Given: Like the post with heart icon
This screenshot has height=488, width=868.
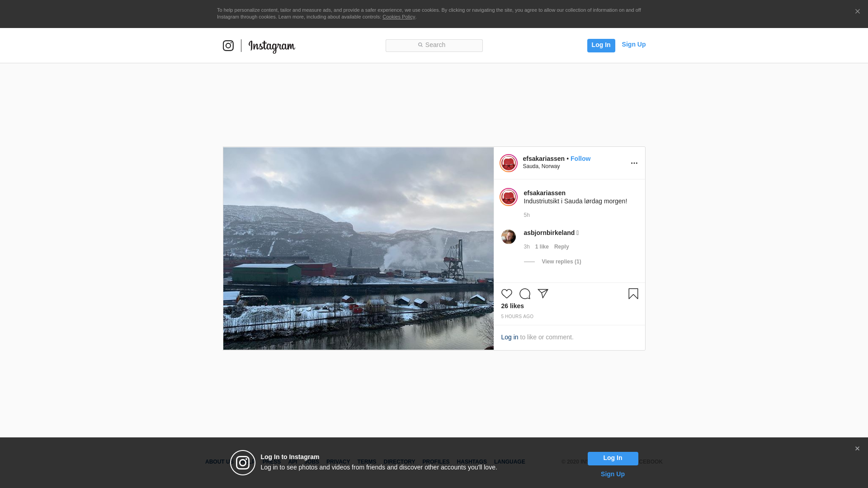Looking at the screenshot, I should [x=507, y=294].
